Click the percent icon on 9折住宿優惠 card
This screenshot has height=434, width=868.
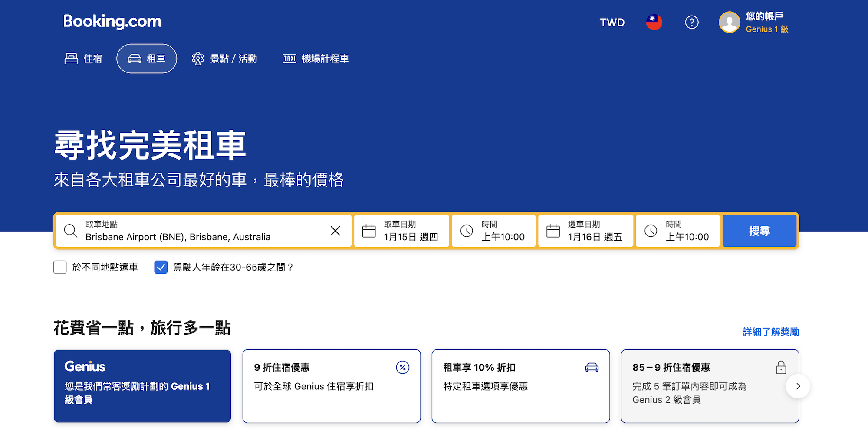(402, 367)
